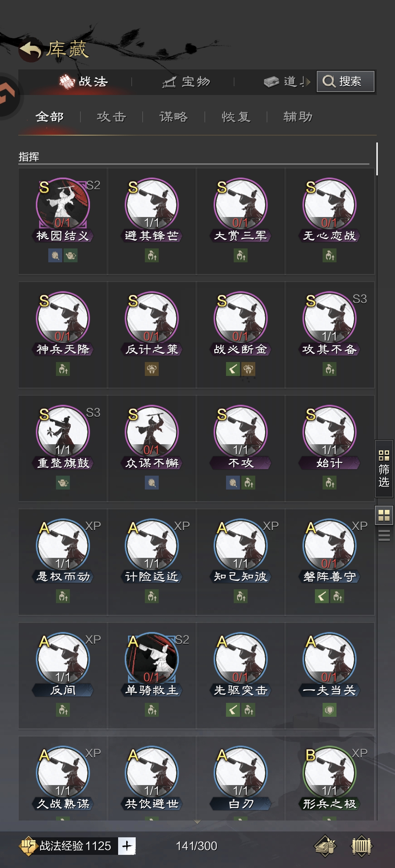Viewport: 395px width, 868px height.
Task: Open the 搜索 search box
Action: 345,81
